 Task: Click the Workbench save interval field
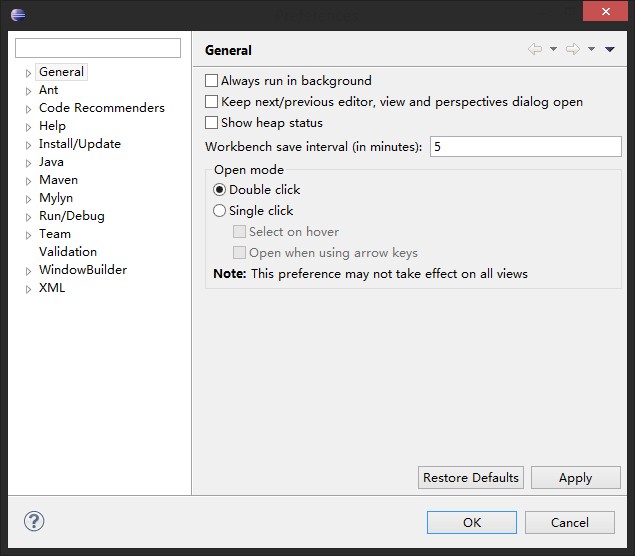tap(525, 147)
